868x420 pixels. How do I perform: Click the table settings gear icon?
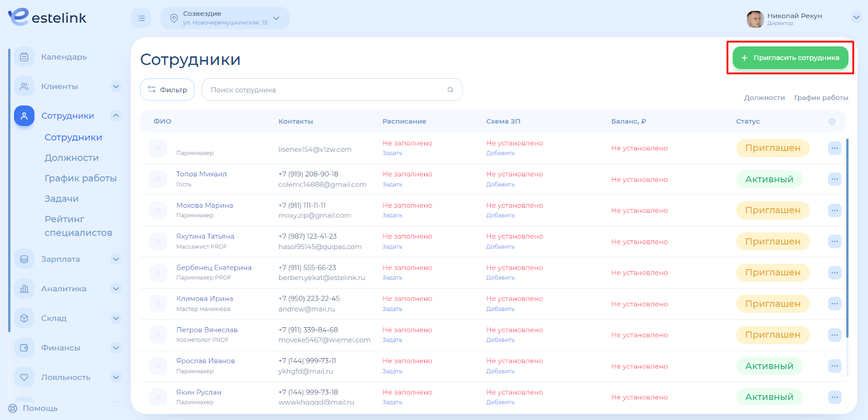click(x=832, y=122)
